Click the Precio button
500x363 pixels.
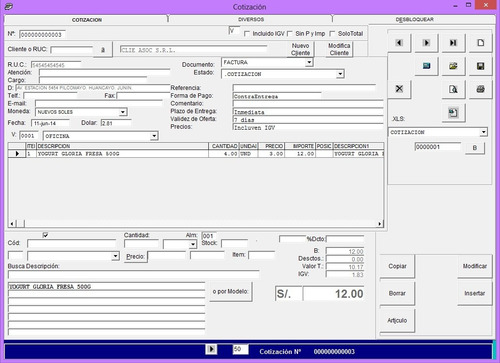[135, 257]
